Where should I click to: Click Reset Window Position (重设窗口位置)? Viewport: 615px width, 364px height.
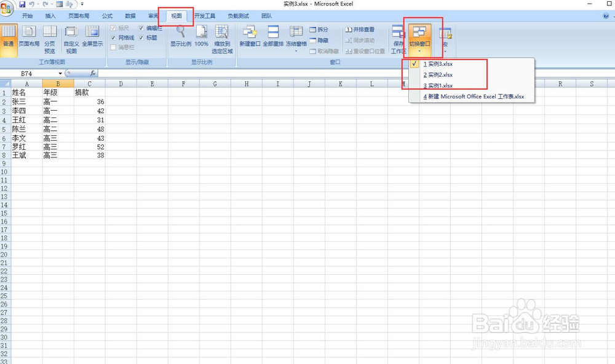point(365,52)
